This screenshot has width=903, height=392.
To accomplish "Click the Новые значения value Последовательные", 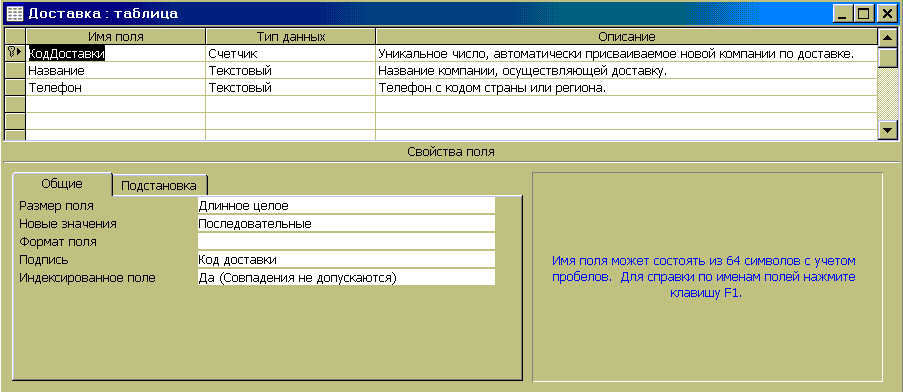I will 346,223.
